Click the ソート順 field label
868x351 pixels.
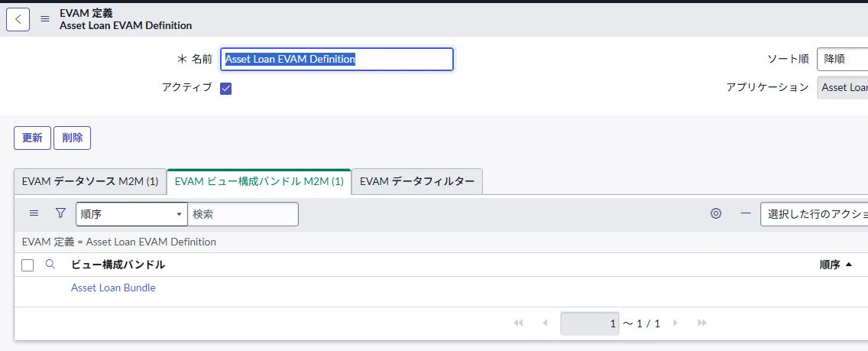(788, 59)
